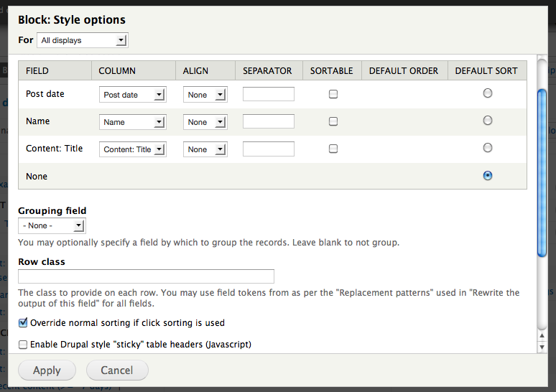Enable Sortable checkbox for Post date
Viewport: 556px width, 392px height.
(x=333, y=94)
